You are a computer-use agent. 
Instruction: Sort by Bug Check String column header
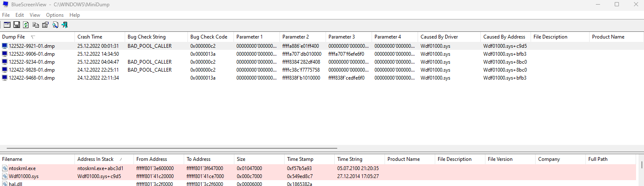157,37
